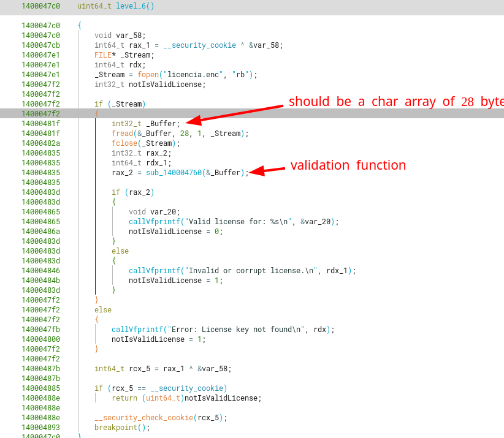This screenshot has width=504, height=438.
Task: Select _Buffer in the int32_t declaration
Action: pyautogui.click(x=163, y=124)
